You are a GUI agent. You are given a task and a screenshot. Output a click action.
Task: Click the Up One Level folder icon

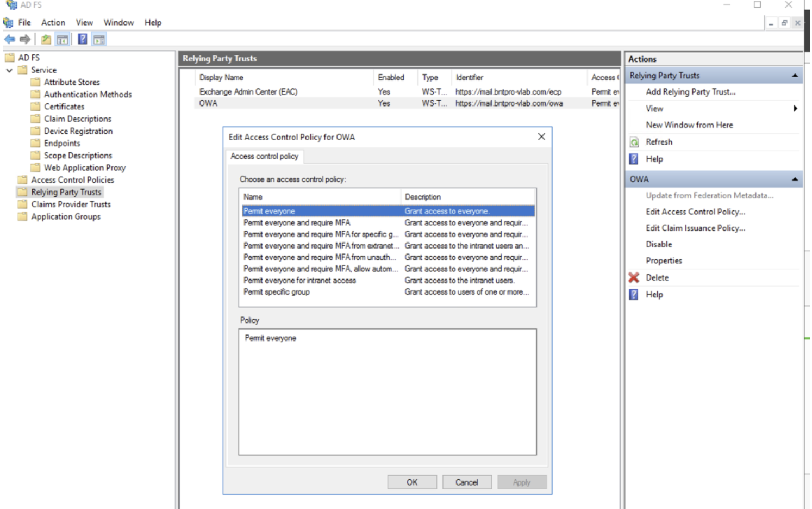coord(46,39)
